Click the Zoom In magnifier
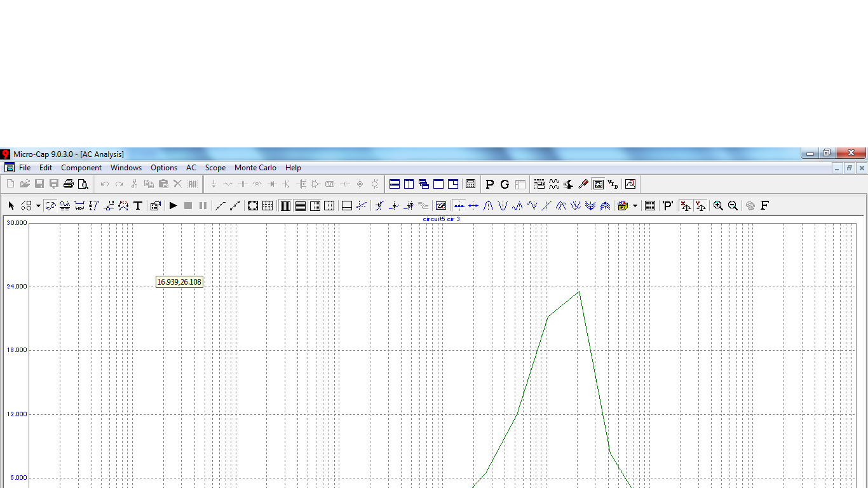This screenshot has width=868, height=488. click(x=718, y=206)
